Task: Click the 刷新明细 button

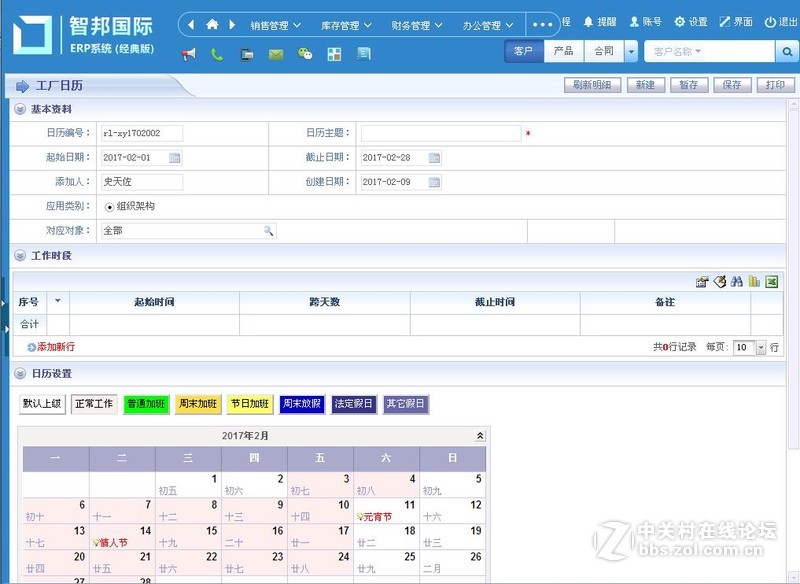Action: [x=592, y=85]
